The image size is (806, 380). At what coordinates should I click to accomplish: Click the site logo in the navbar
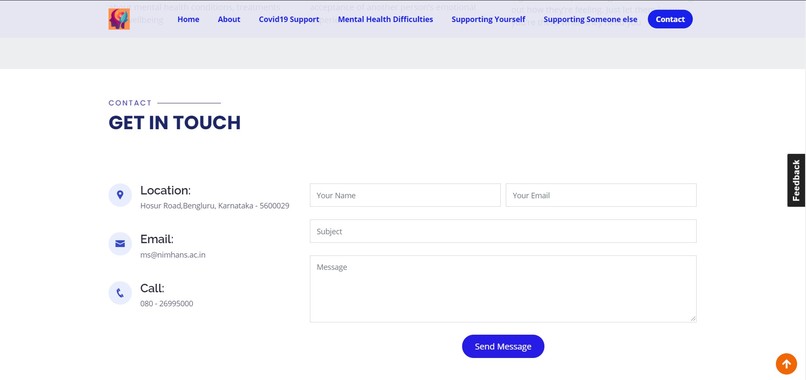[119, 19]
